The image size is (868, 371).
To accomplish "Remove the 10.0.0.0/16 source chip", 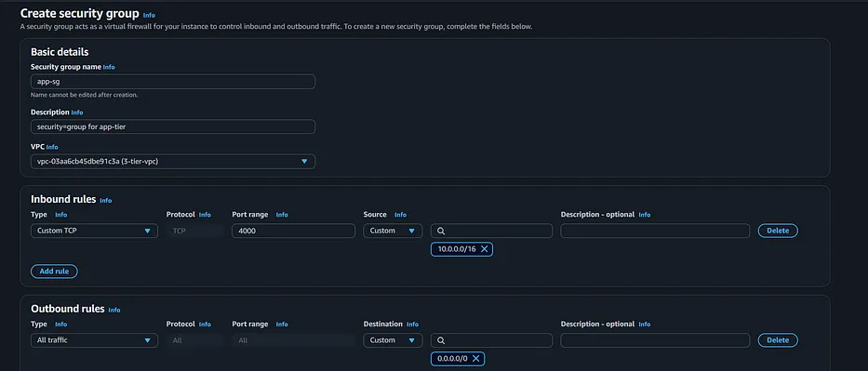I will click(485, 249).
